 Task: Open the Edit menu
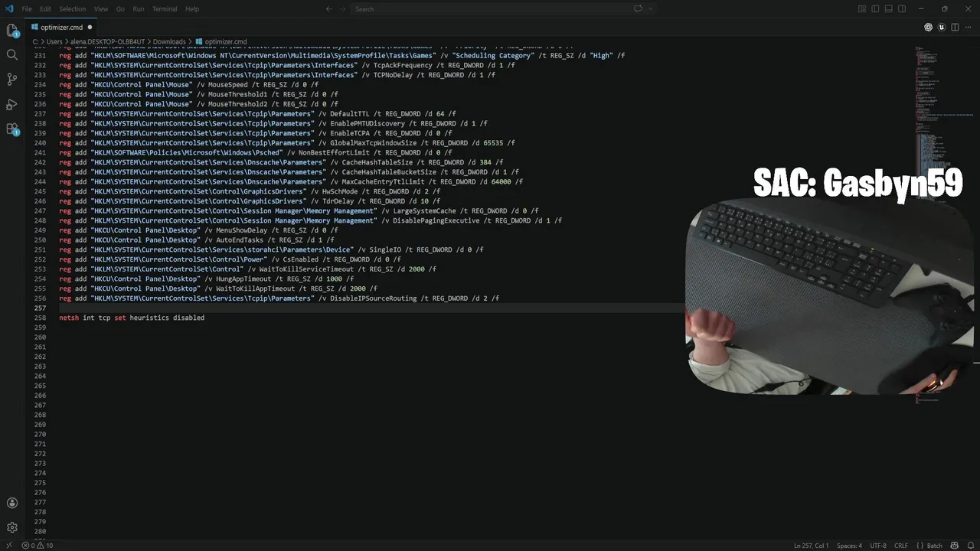(x=45, y=8)
